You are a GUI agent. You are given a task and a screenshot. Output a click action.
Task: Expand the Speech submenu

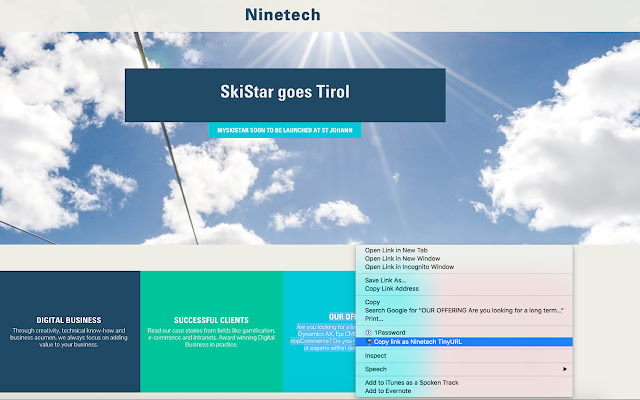pos(464,369)
